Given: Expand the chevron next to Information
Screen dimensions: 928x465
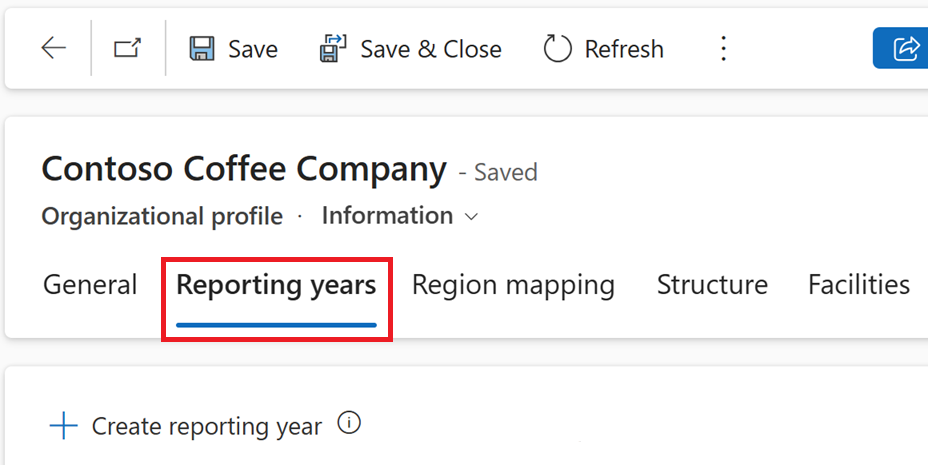Looking at the screenshot, I should 471,217.
